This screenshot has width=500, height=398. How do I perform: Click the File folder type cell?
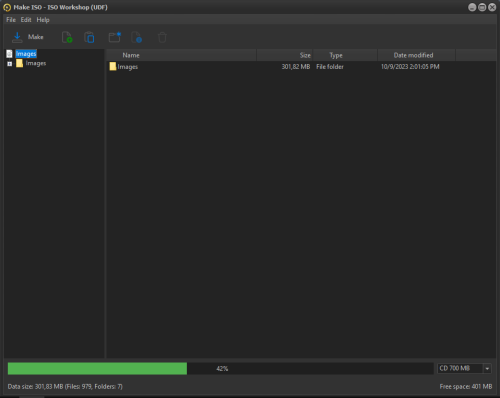(330, 67)
